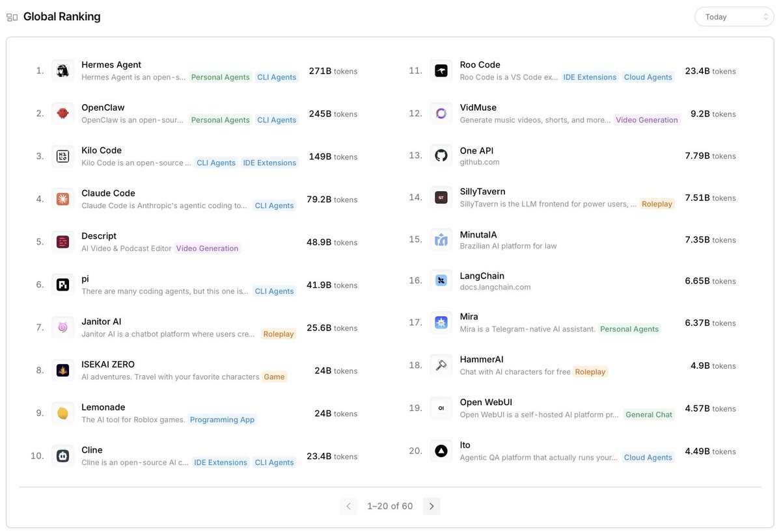Select Video Generation tag on Descript
Image resolution: width=781 pixels, height=532 pixels.
click(x=208, y=248)
